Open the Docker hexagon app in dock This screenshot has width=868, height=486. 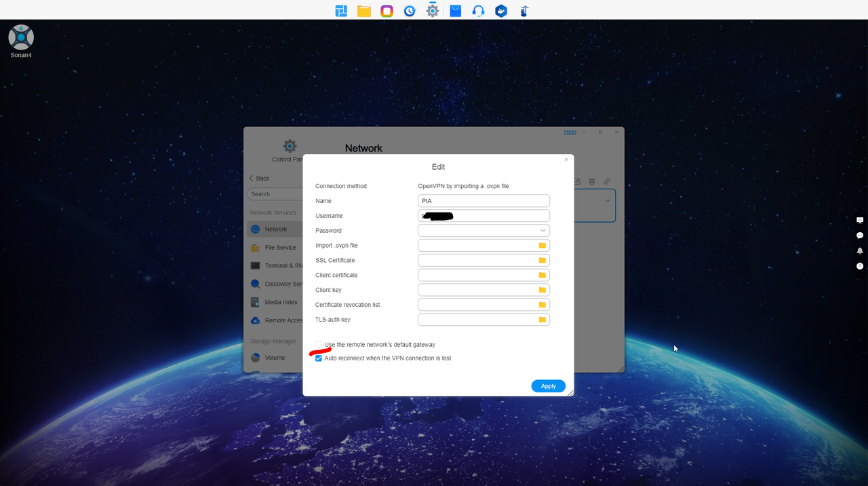[x=501, y=11]
